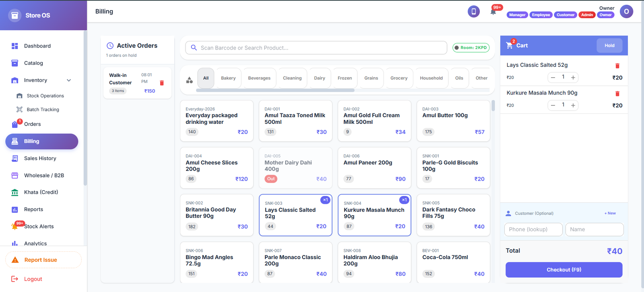This screenshot has width=644, height=292.
Task: Select the Beverages category tab
Action: point(259,78)
